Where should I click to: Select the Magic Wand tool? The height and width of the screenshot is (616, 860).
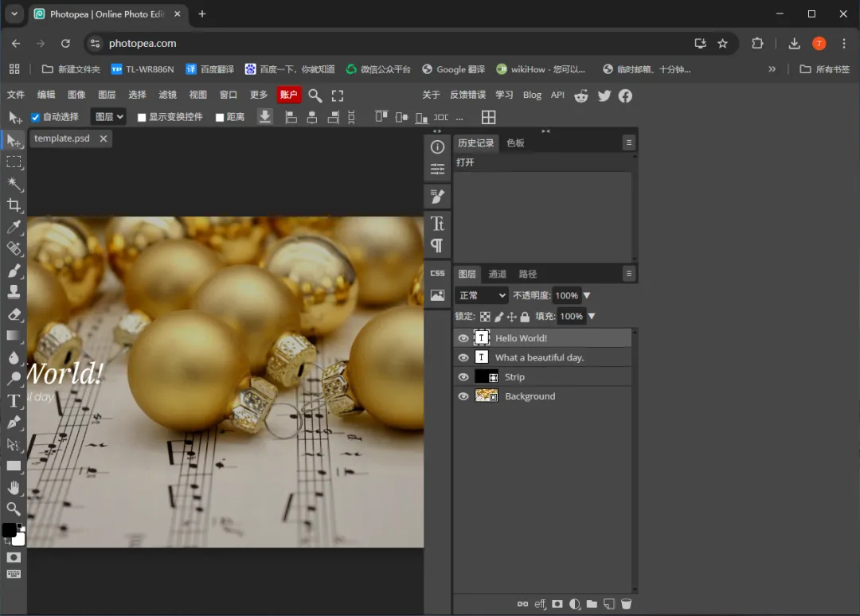(x=14, y=184)
